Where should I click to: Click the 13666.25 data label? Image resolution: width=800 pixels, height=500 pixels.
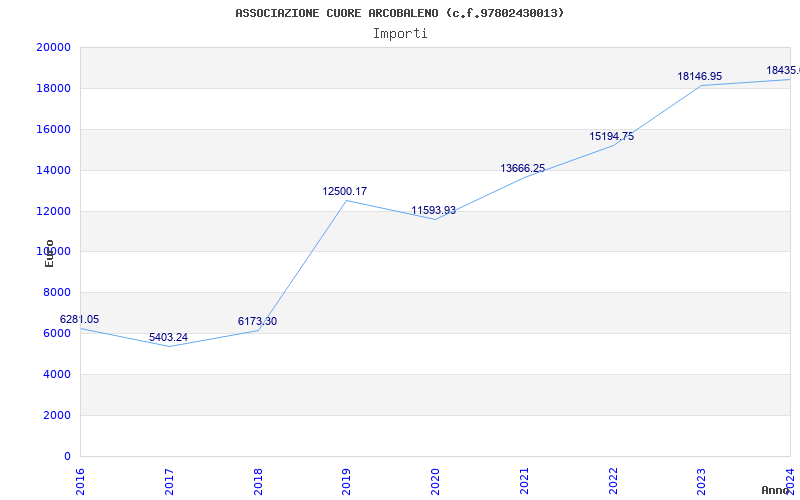click(x=522, y=168)
